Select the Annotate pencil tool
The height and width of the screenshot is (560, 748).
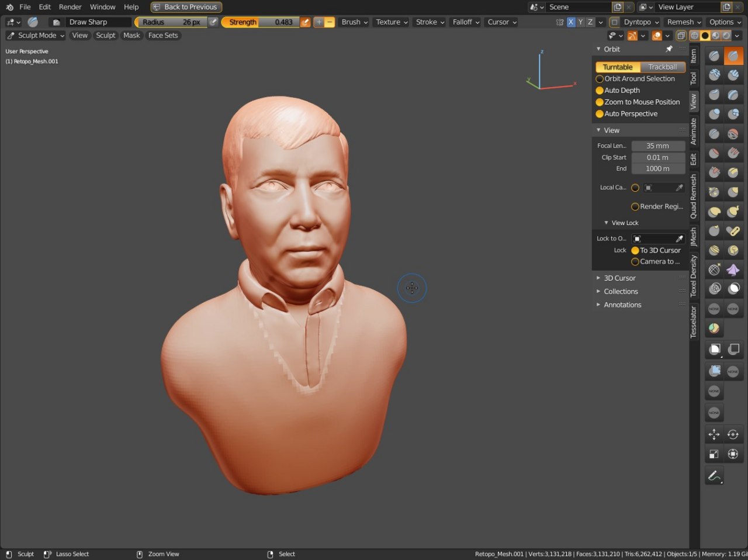pyautogui.click(x=714, y=476)
